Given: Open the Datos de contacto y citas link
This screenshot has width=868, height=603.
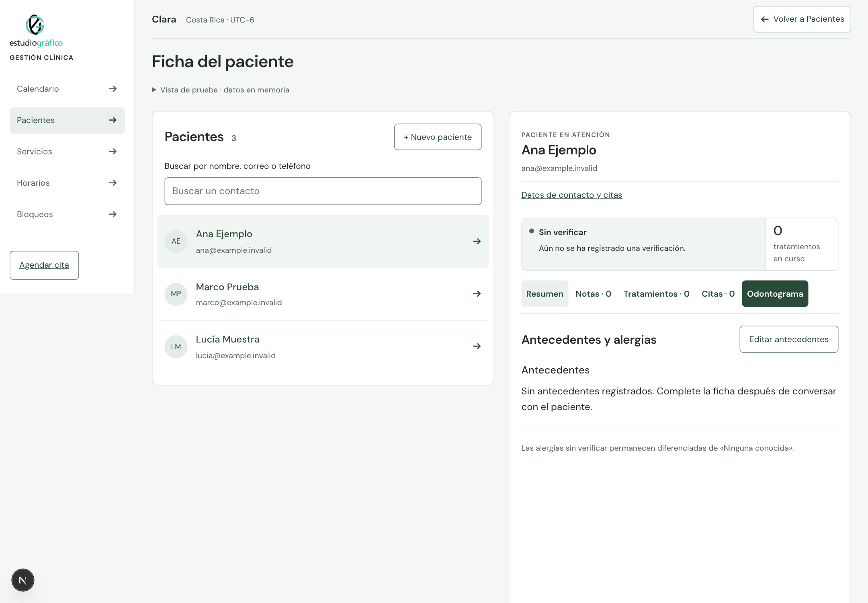Looking at the screenshot, I should coord(572,195).
